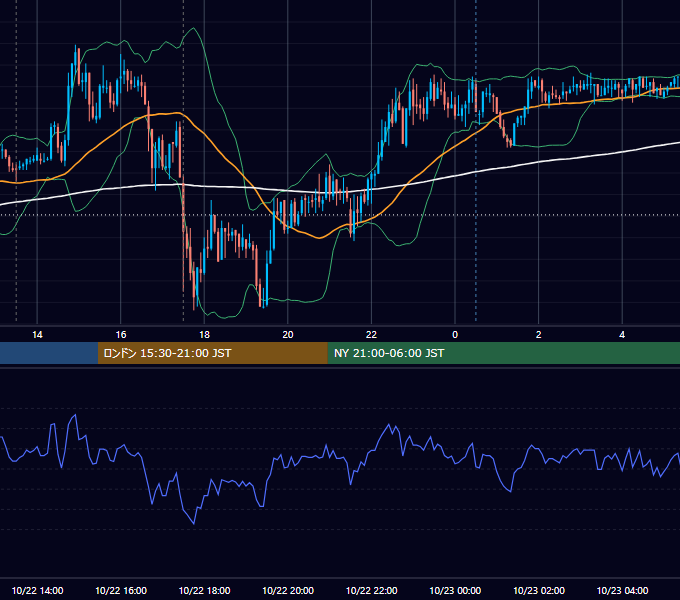The image size is (680, 600).
Task: Click the NY 21:00-06:00 JST session band
Action: coord(503,353)
